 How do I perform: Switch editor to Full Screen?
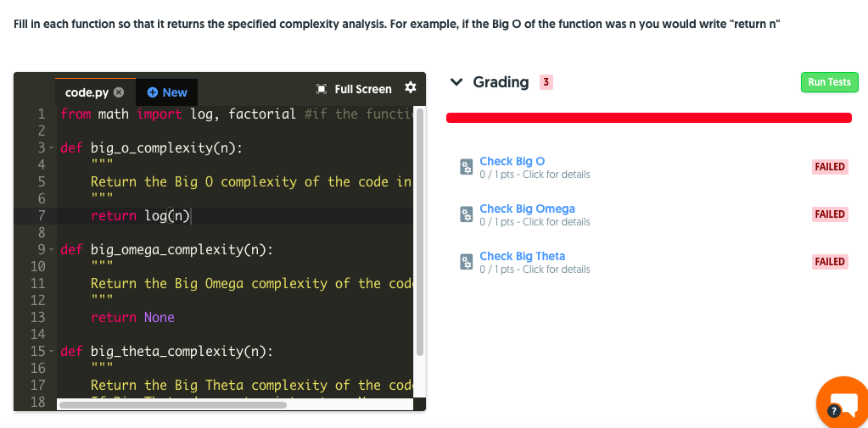(x=354, y=89)
